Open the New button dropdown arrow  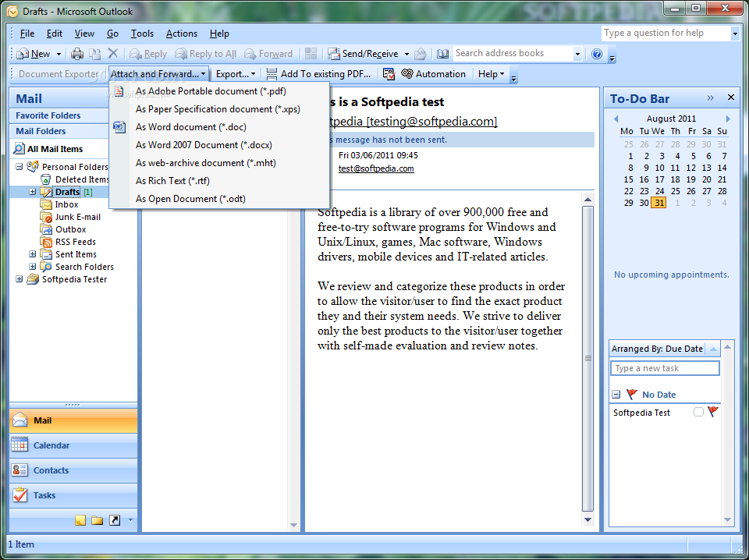pyautogui.click(x=59, y=54)
